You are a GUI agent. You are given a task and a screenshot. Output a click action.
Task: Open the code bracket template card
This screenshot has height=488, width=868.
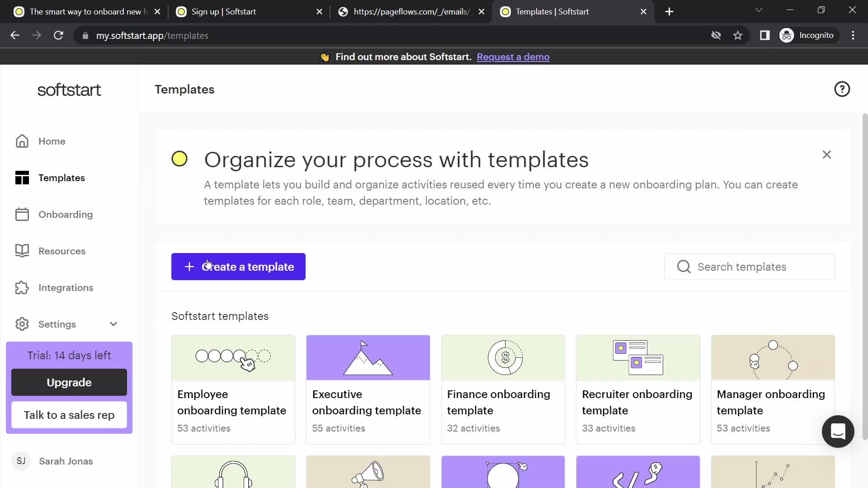click(638, 472)
